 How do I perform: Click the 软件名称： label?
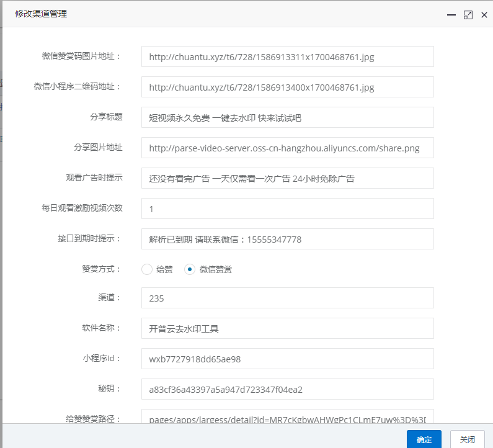[x=101, y=328]
